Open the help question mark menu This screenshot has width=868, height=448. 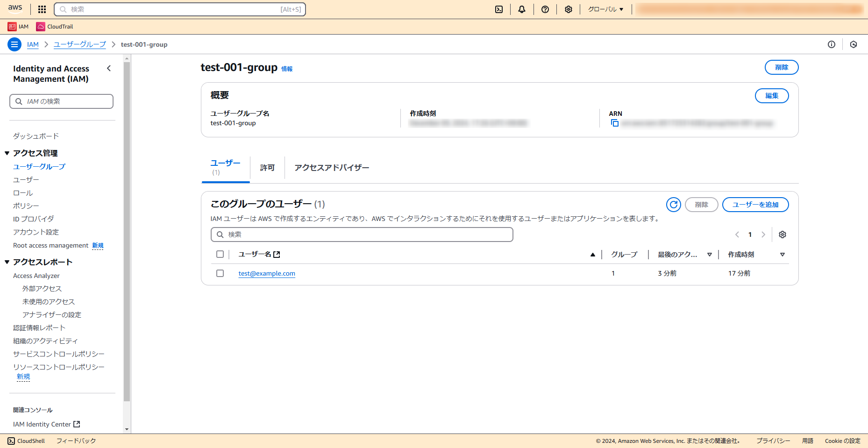point(545,9)
